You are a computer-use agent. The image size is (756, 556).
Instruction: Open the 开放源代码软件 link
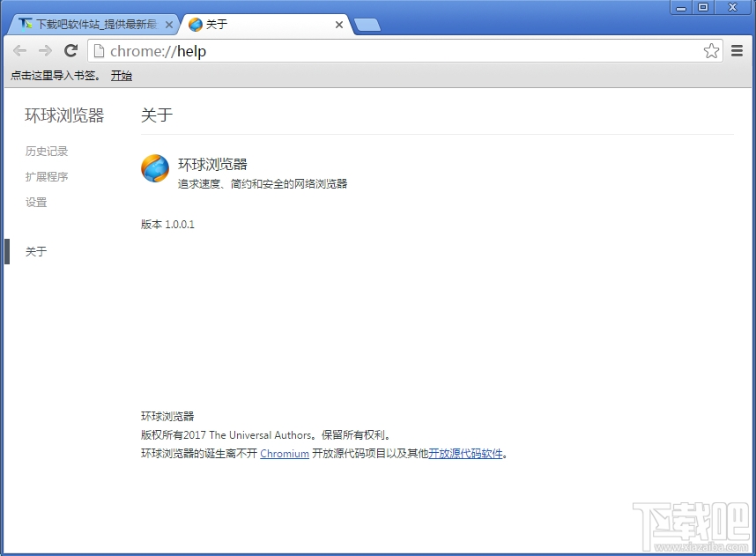coord(465,454)
